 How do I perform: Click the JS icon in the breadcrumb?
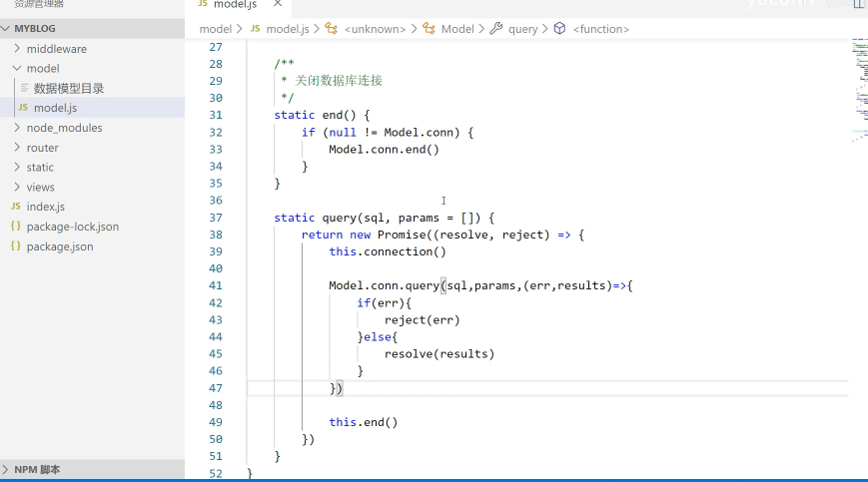click(255, 28)
